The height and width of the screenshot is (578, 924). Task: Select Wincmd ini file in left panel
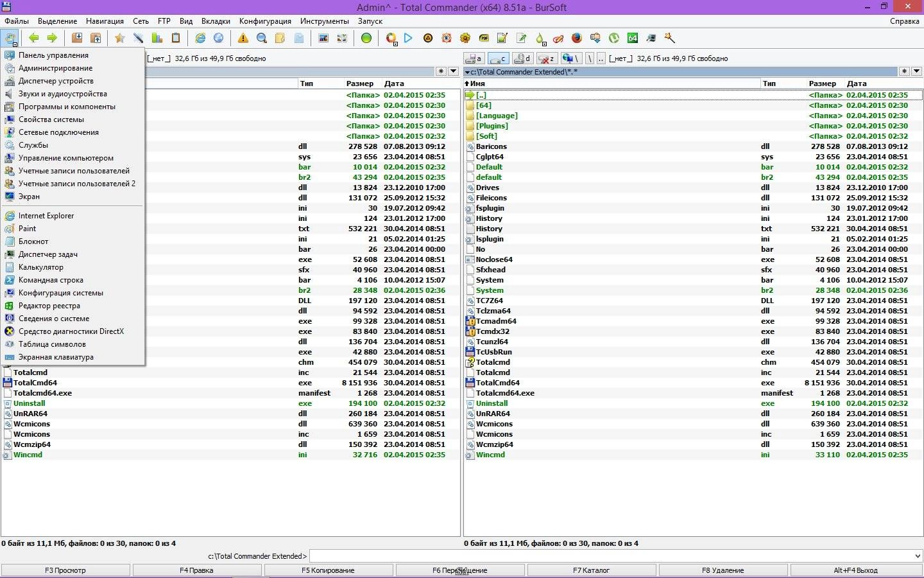[x=230, y=455]
